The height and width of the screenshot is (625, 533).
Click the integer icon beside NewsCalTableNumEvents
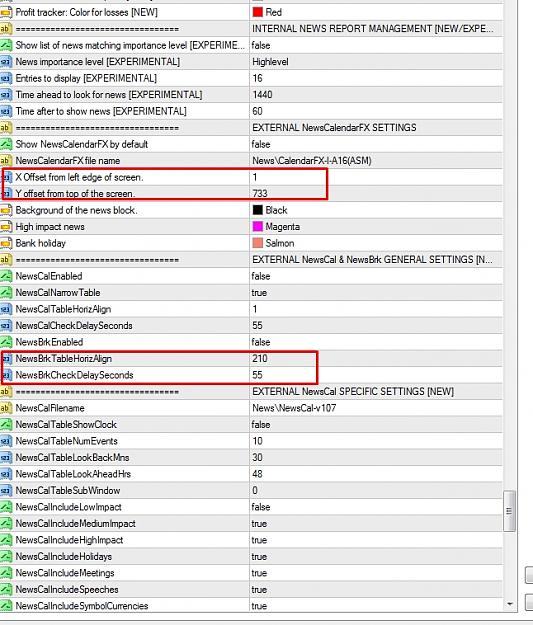pos(6,441)
